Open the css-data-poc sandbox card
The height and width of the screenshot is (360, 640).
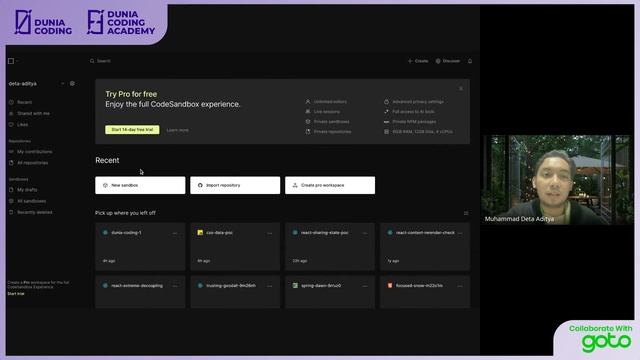235,246
